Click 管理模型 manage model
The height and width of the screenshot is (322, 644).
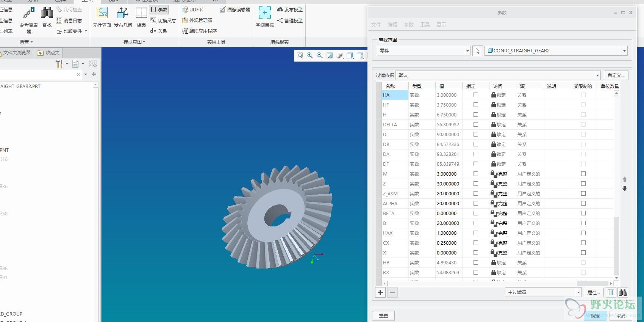(x=290, y=20)
